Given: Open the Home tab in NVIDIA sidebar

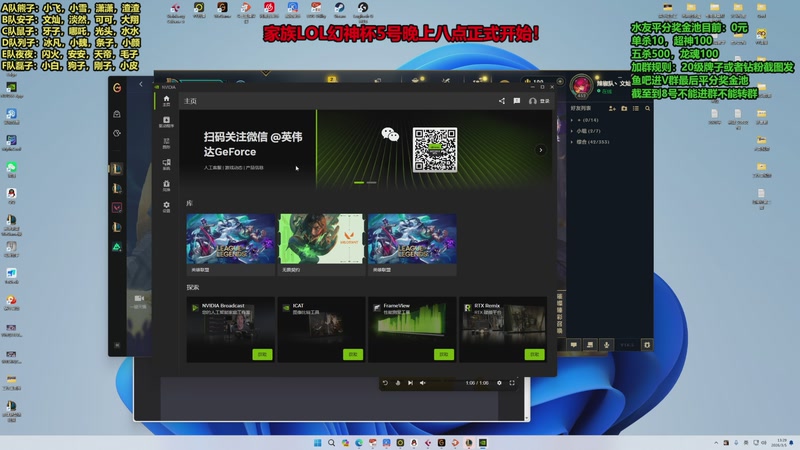Looking at the screenshot, I should [166, 101].
